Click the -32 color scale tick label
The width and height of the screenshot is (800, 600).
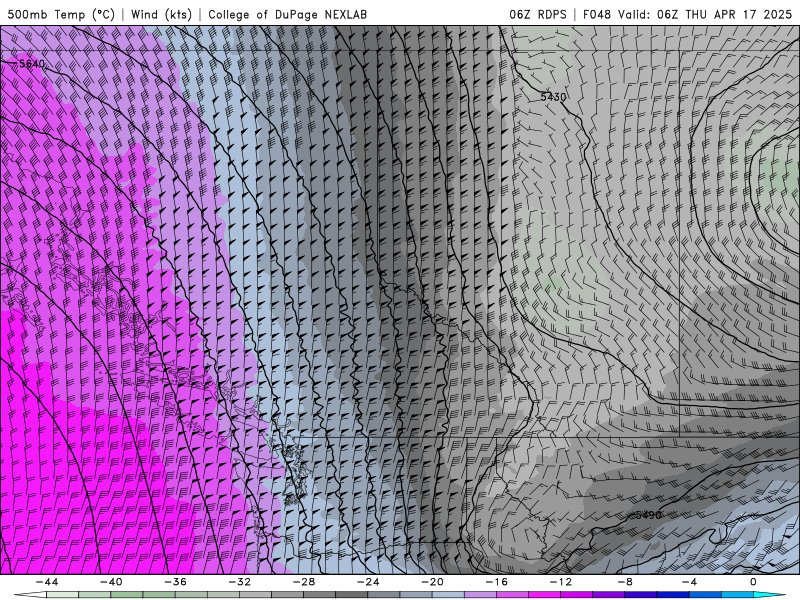point(239,582)
